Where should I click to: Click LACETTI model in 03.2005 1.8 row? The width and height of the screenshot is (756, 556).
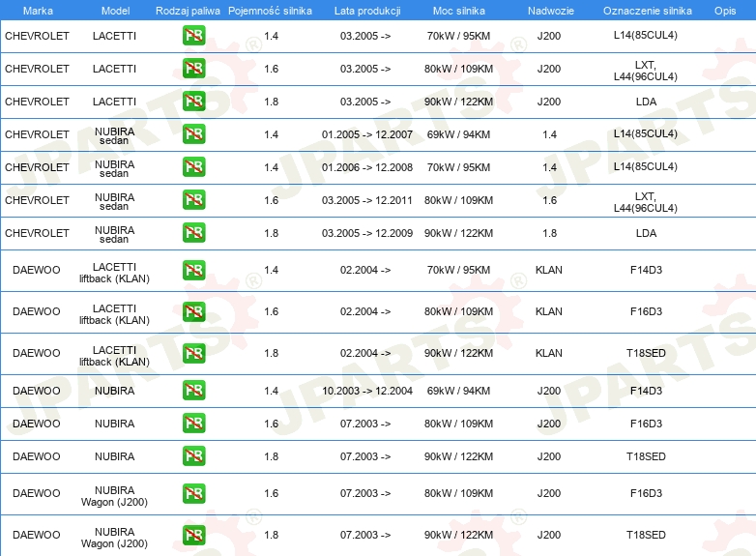(114, 102)
